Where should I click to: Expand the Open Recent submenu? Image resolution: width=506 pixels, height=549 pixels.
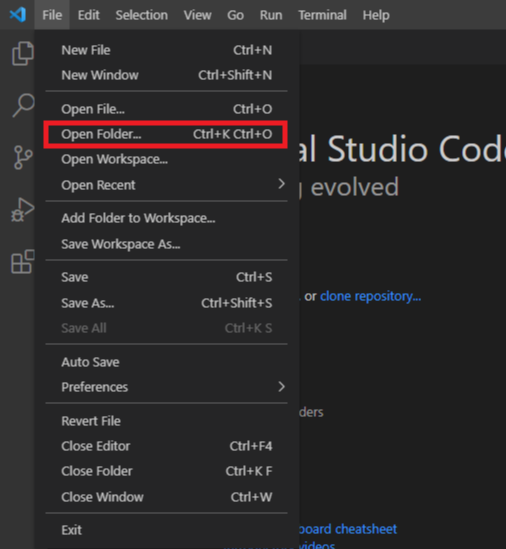click(x=166, y=185)
